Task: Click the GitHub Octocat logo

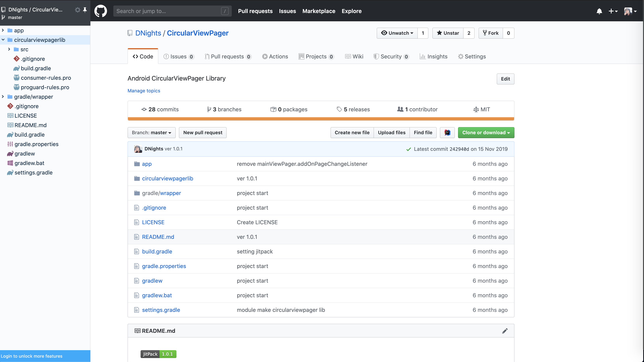Action: (x=100, y=11)
